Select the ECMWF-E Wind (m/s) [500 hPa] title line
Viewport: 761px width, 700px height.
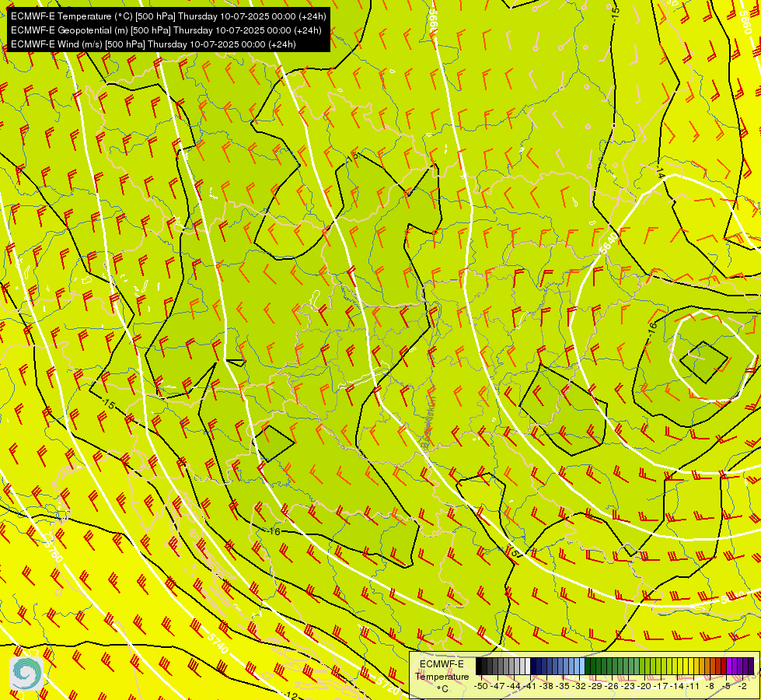pyautogui.click(x=153, y=44)
